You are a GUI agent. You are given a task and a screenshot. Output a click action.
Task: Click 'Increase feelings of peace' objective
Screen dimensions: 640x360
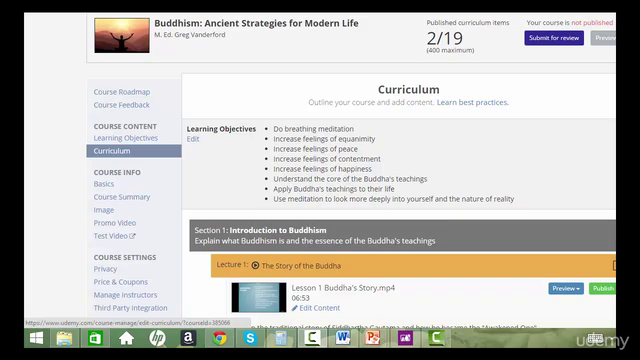[316, 149]
